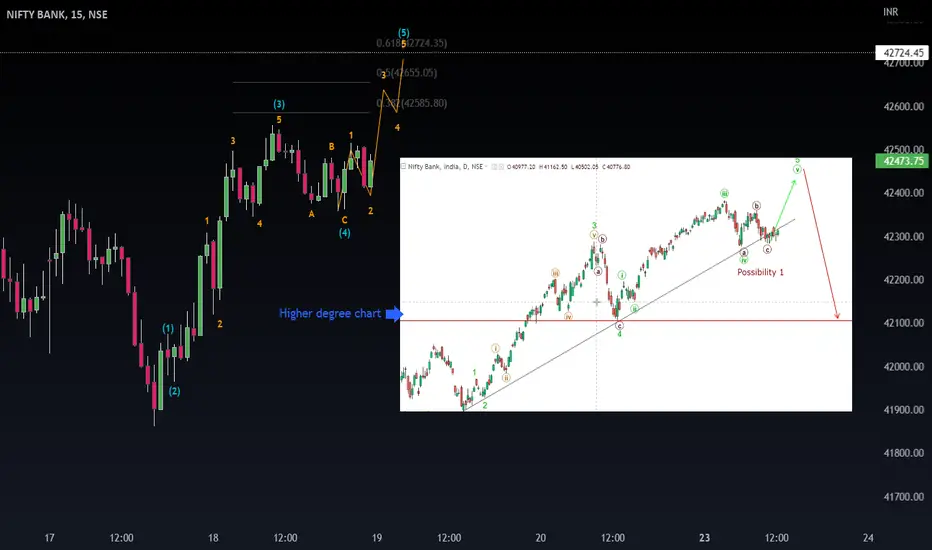The image size is (932, 550).
Task: Select the 0.5(42655.05) Fibonacci level label
Action: pyautogui.click(x=407, y=73)
